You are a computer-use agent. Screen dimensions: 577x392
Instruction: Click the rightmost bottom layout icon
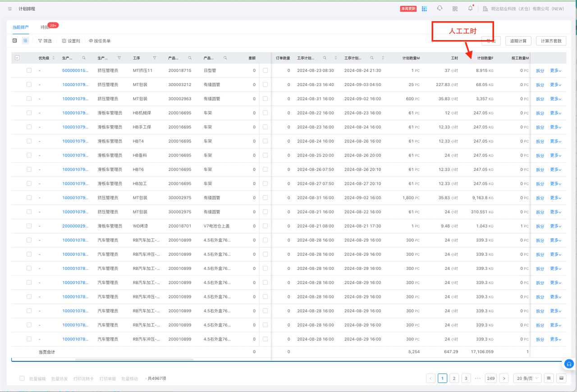[561, 378]
